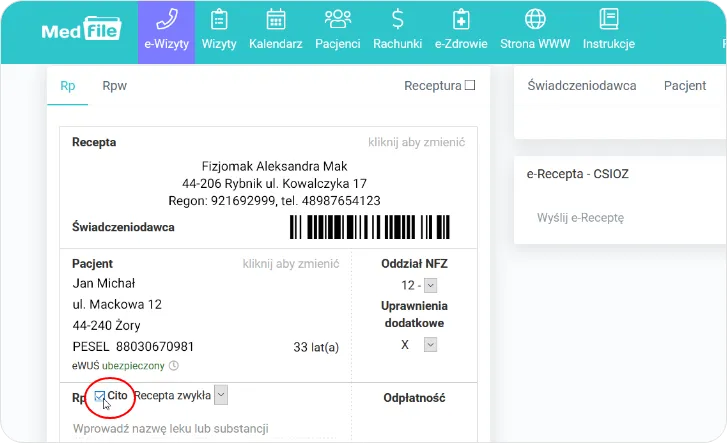The image size is (727, 443).
Task: Click the MedFile logo
Action: [x=80, y=31]
